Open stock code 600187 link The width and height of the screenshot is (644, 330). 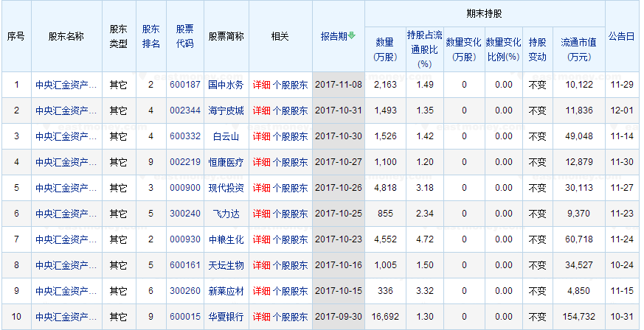coord(184,85)
